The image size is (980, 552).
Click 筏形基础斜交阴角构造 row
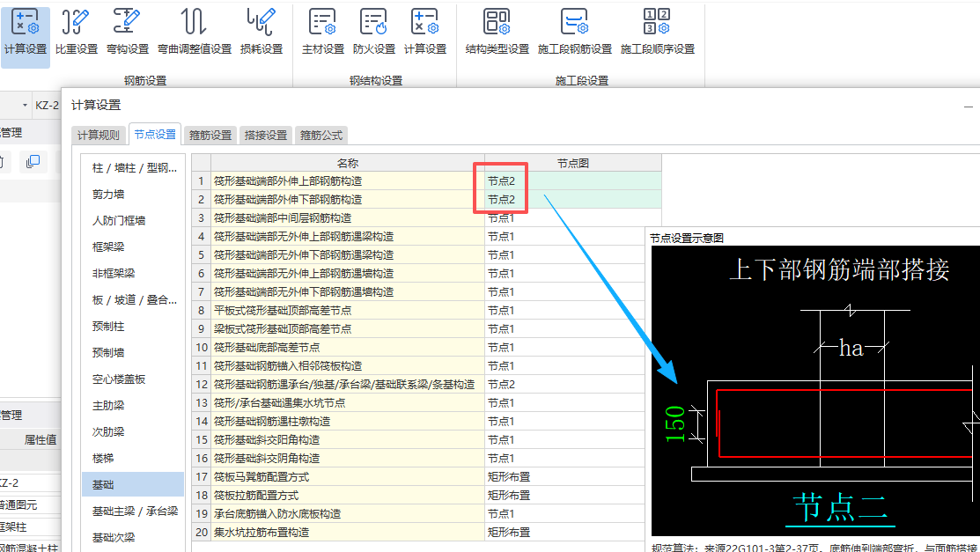click(348, 458)
